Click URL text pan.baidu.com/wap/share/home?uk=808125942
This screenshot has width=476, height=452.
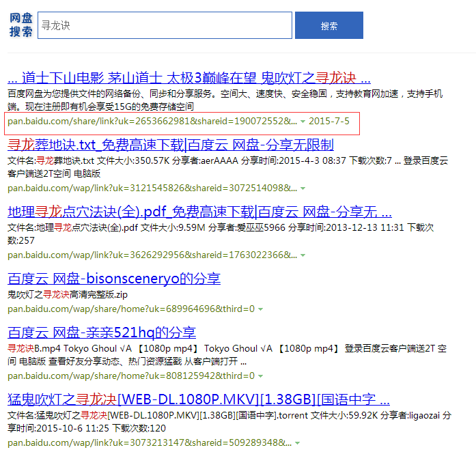pos(131,376)
